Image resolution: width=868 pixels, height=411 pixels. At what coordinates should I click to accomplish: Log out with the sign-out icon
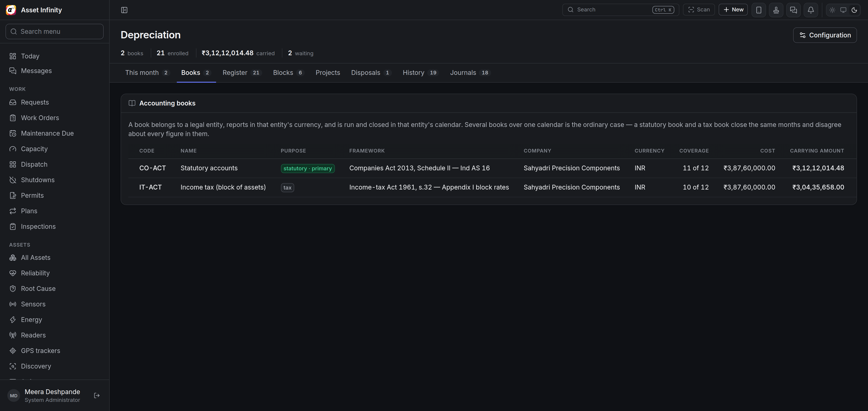click(x=97, y=395)
